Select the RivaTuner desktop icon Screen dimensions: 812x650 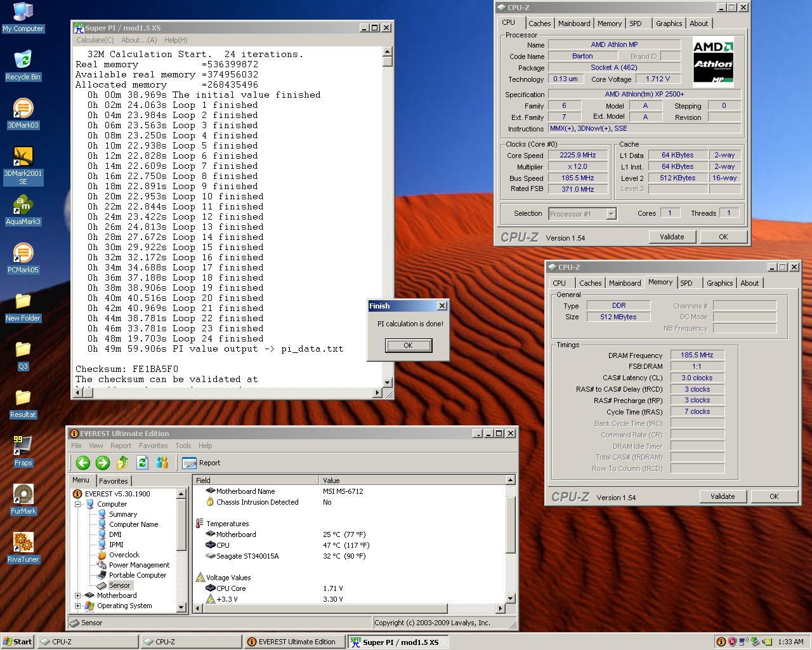(x=23, y=548)
